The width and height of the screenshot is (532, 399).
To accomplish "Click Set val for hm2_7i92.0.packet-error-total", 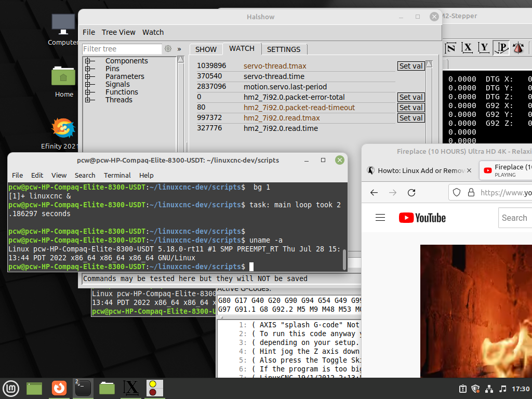I will pyautogui.click(x=411, y=97).
